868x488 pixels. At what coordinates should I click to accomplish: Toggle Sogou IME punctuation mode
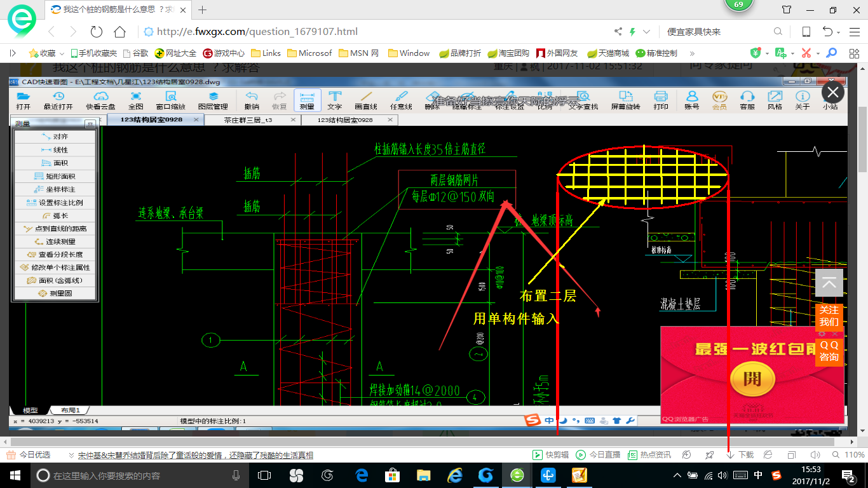click(576, 420)
